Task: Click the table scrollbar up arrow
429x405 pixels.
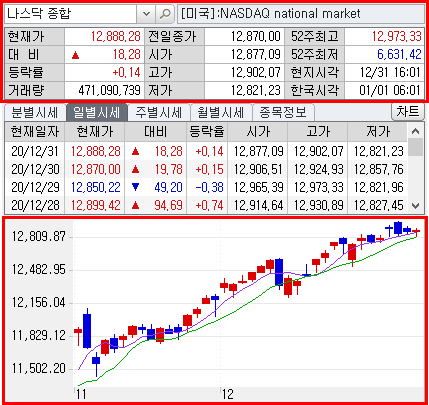Action: (415, 131)
